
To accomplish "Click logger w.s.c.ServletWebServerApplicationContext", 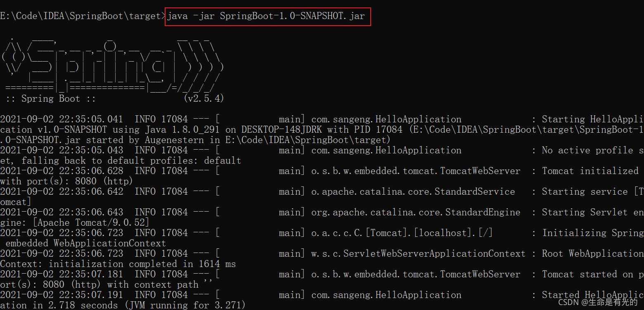I will pyautogui.click(x=419, y=254).
